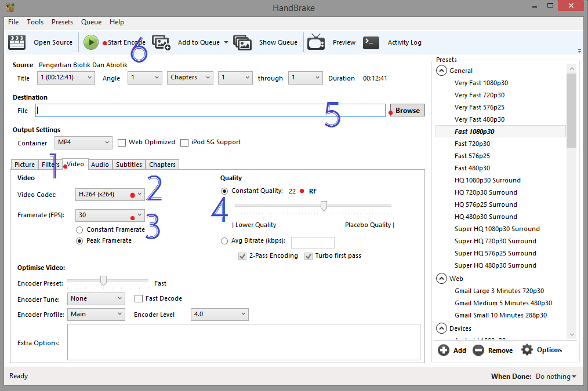Collapse the Devices presets group
This screenshot has height=391, width=588.
tap(441, 328)
